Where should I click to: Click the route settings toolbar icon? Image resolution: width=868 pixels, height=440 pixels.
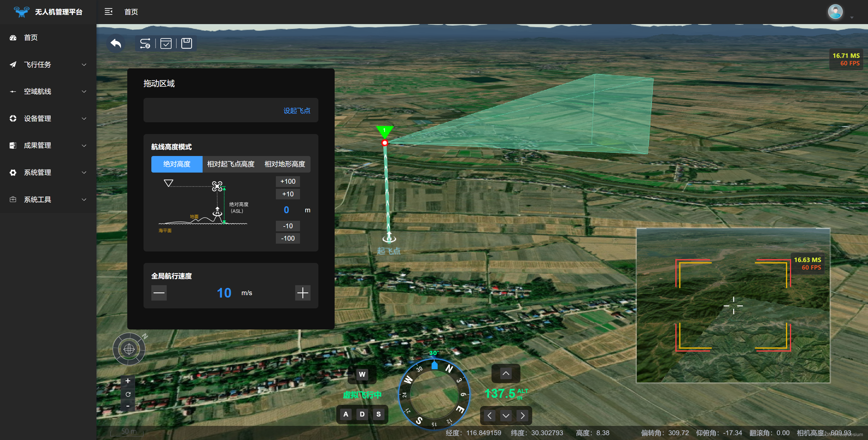pyautogui.click(x=145, y=43)
